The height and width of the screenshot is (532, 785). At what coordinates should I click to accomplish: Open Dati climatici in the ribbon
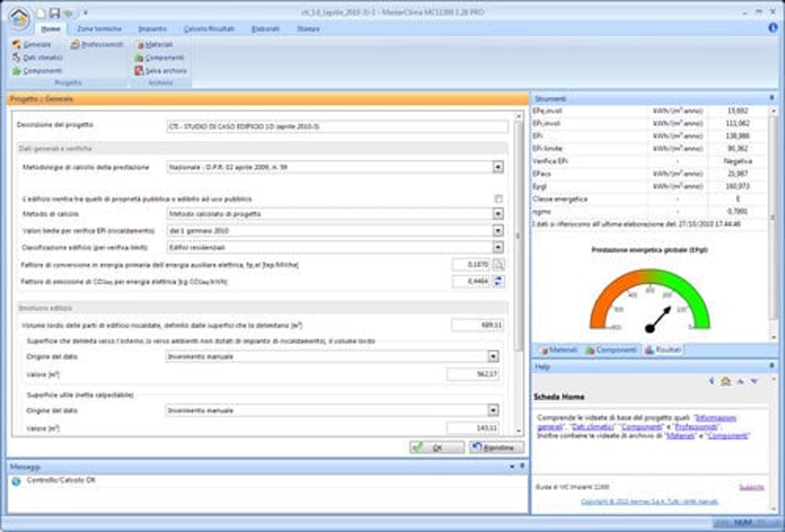tap(37, 58)
